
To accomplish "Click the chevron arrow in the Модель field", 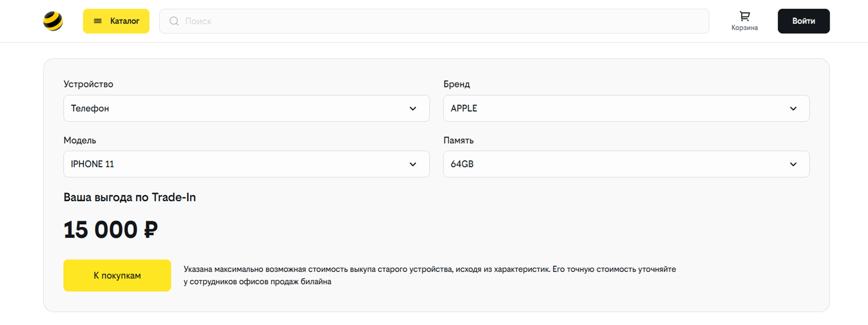I will 413,164.
